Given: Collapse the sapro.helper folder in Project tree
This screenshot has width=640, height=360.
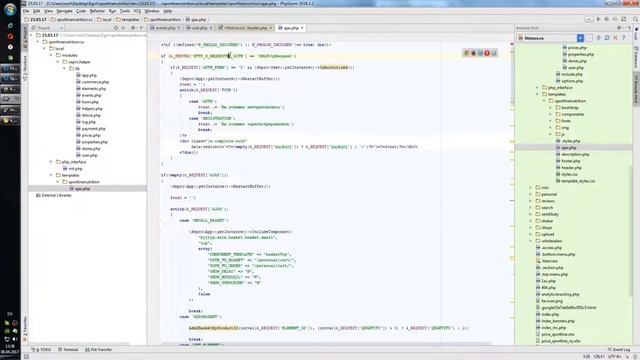Looking at the screenshot, I should tap(58, 62).
